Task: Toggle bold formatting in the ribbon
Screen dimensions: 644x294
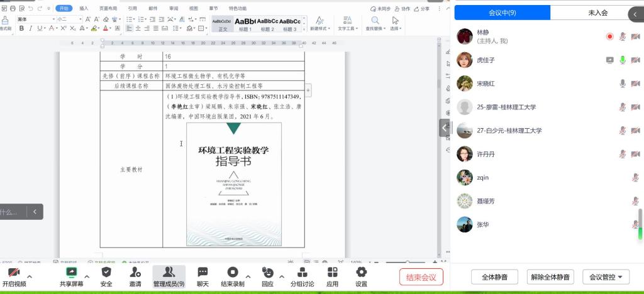Action: [21, 28]
